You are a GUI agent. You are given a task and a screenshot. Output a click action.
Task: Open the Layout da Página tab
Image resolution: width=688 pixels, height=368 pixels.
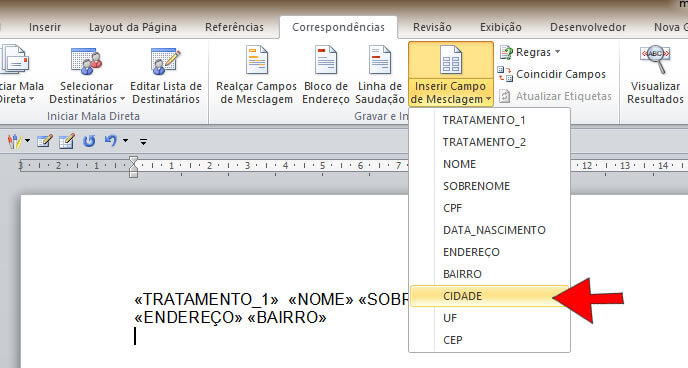click(133, 27)
